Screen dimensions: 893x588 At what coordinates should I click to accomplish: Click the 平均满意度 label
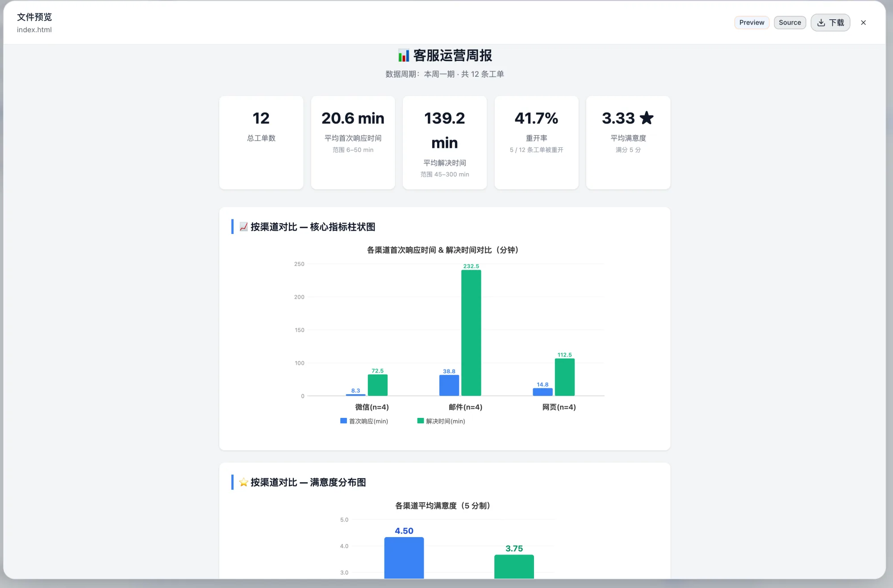pyautogui.click(x=628, y=138)
